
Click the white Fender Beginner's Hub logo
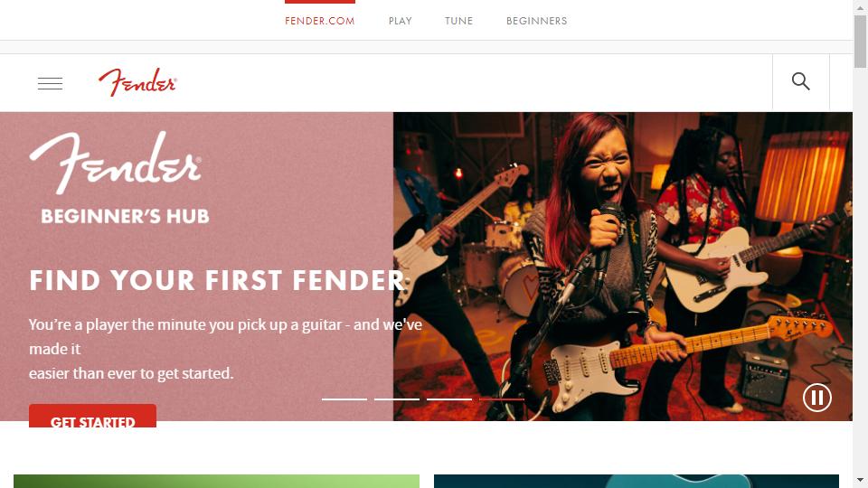119,178
